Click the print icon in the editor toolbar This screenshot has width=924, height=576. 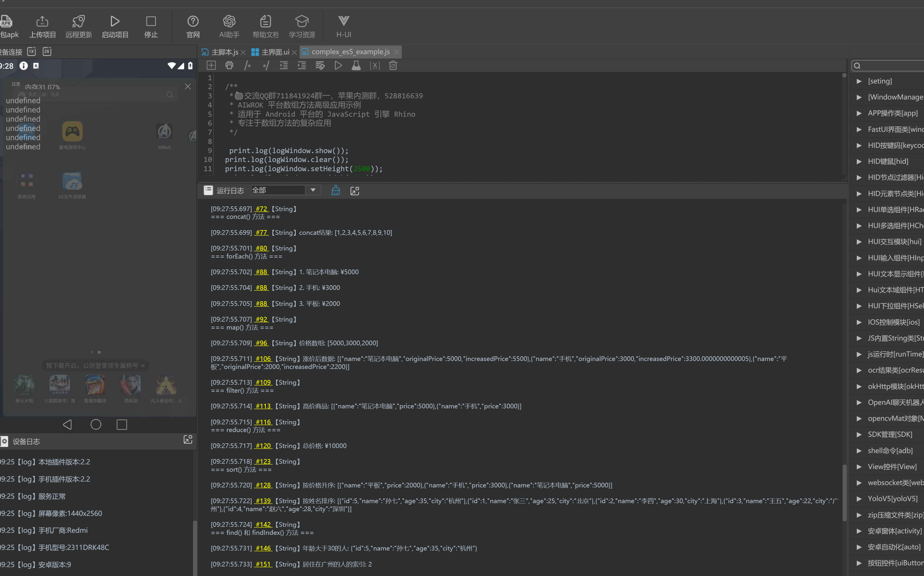pyautogui.click(x=229, y=65)
